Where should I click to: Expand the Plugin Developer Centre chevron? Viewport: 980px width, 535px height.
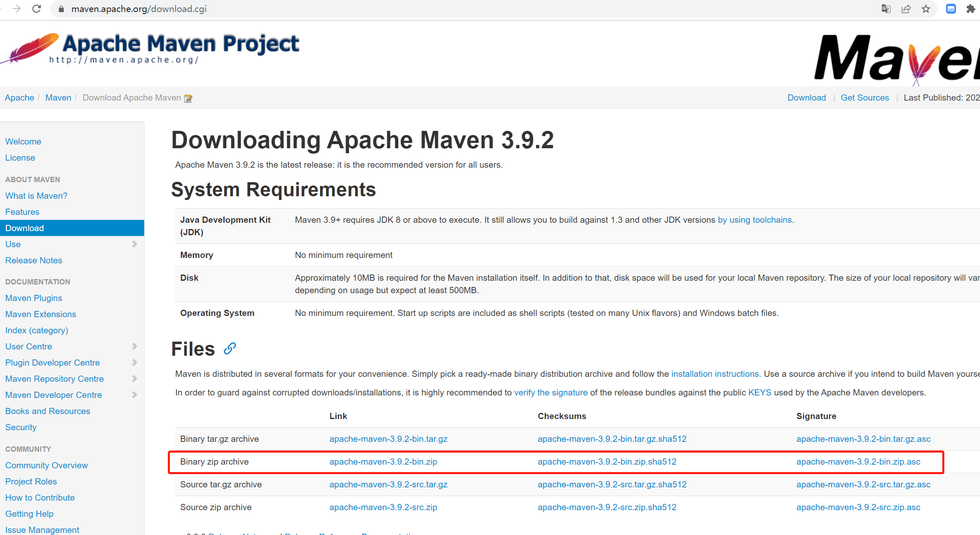(134, 362)
